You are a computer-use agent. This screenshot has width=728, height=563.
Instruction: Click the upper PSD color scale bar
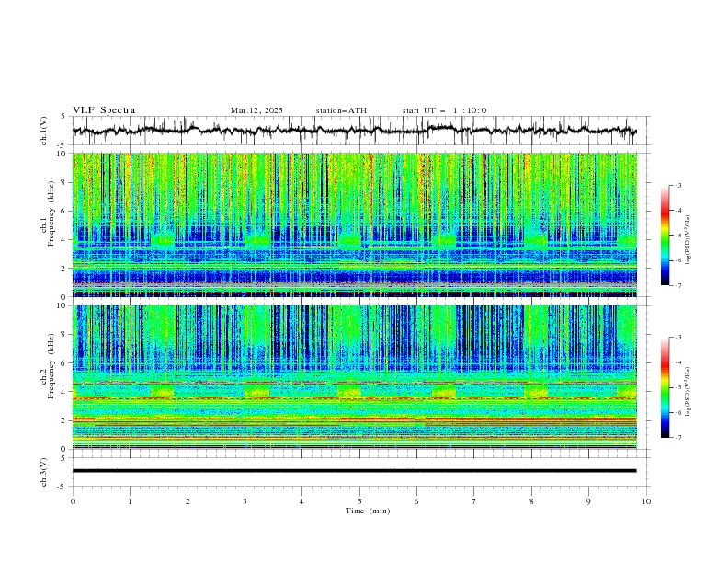coord(665,236)
